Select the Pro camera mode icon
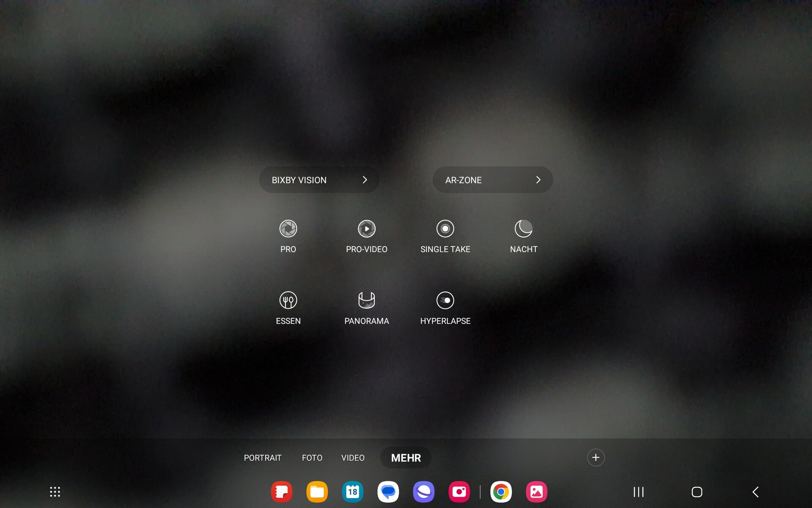Viewport: 812px width, 508px height. 288,229
